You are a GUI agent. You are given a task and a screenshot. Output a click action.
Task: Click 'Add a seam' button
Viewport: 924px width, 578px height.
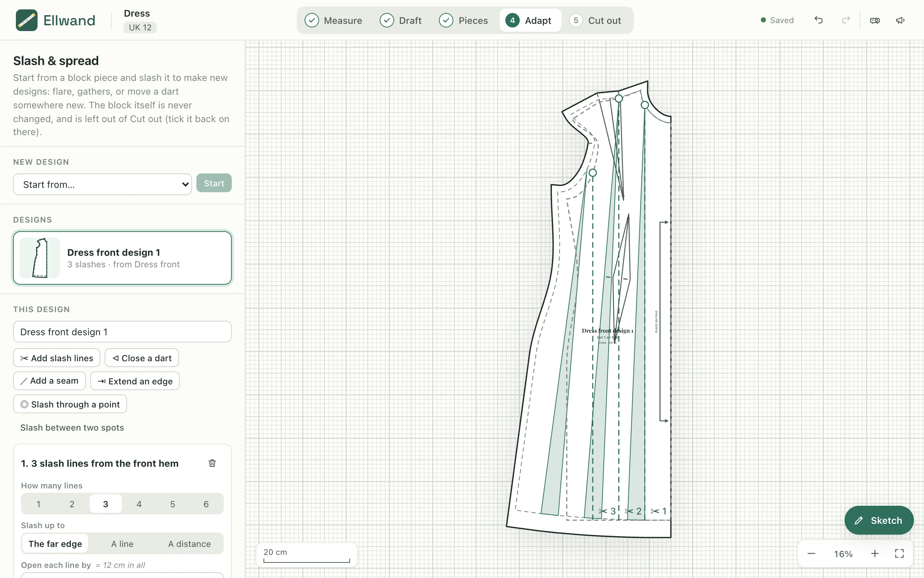pos(49,381)
